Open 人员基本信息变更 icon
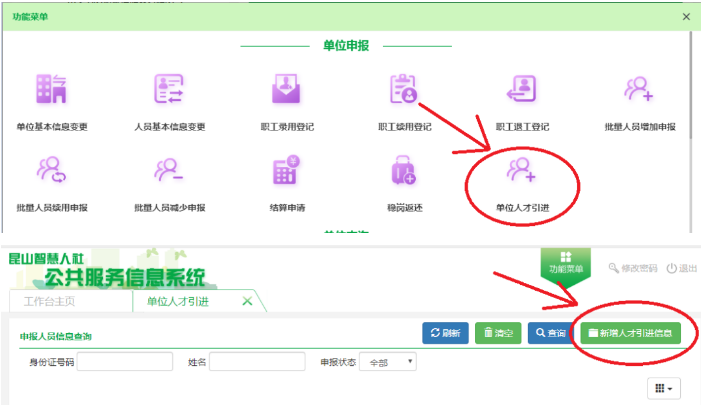Viewport: 701px width, 406px height. [x=169, y=89]
